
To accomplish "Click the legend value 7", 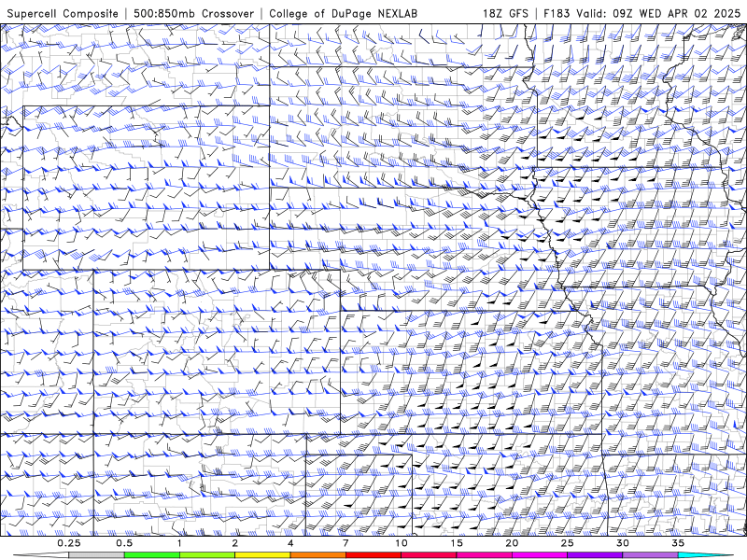I will coord(345,543).
